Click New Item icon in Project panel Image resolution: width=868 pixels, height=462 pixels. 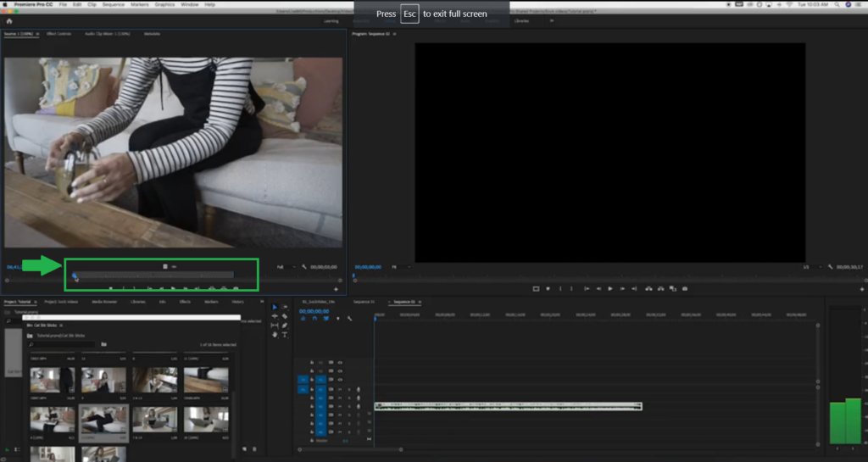click(x=245, y=449)
